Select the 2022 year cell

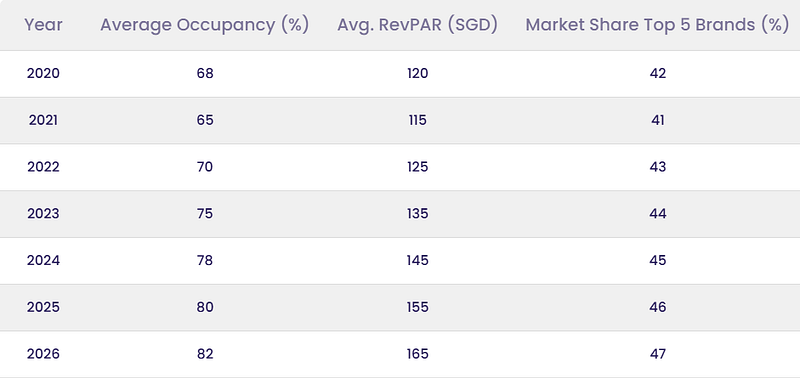(43, 167)
